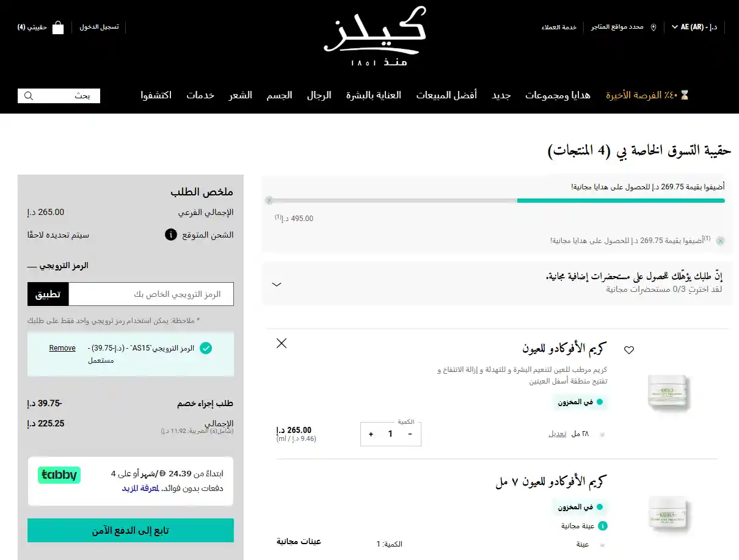This screenshot has height=560, width=739.
Task: Click the progress bar end marker icon
Action: click(269, 200)
